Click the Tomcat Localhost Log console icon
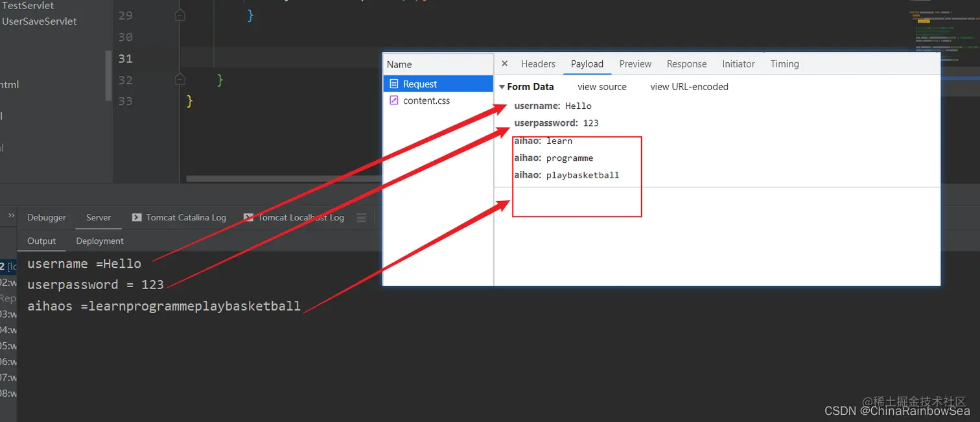Viewport: 980px width, 422px height. click(x=248, y=218)
